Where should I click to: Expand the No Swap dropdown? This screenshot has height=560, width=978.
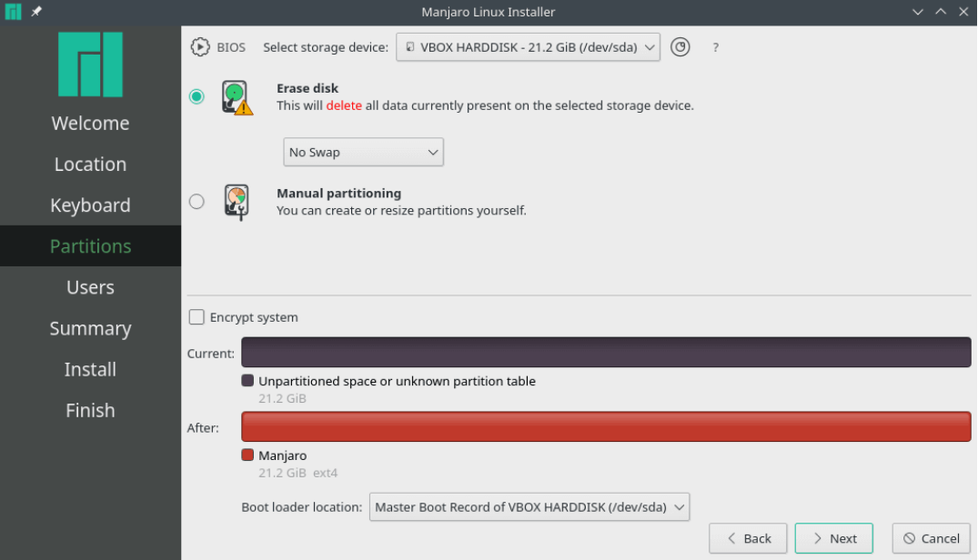point(363,153)
